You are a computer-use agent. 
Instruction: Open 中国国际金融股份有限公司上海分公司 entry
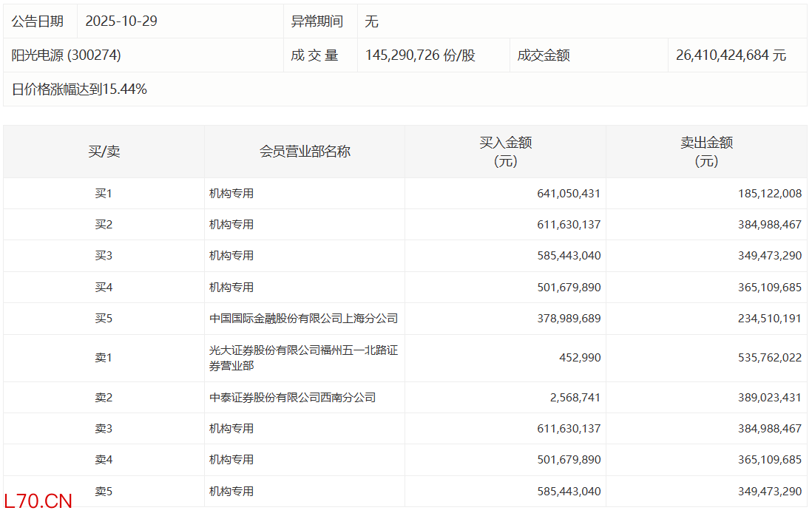point(303,319)
